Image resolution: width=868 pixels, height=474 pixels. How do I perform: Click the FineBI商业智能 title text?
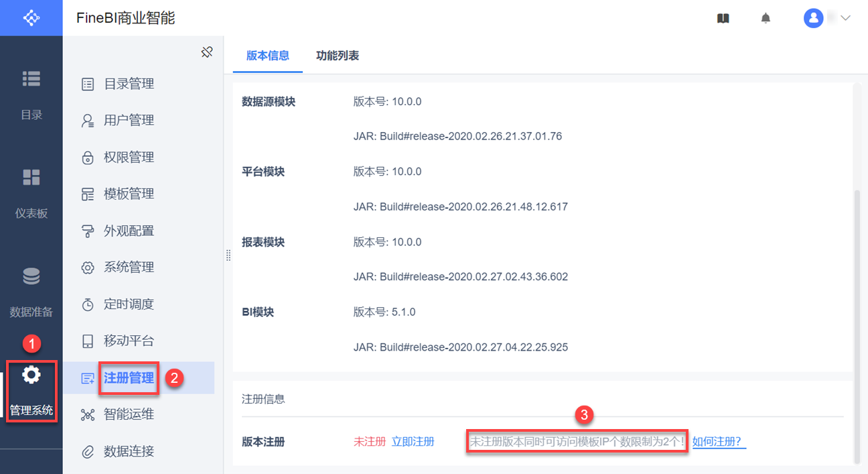126,18
